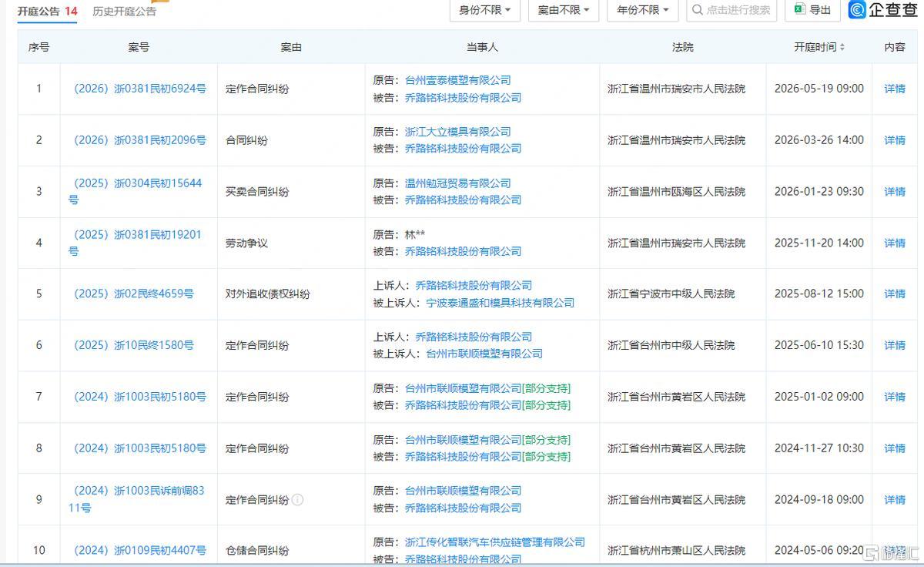
Task: Switch to the 历史开庭公告 tab
Action: pos(124,12)
